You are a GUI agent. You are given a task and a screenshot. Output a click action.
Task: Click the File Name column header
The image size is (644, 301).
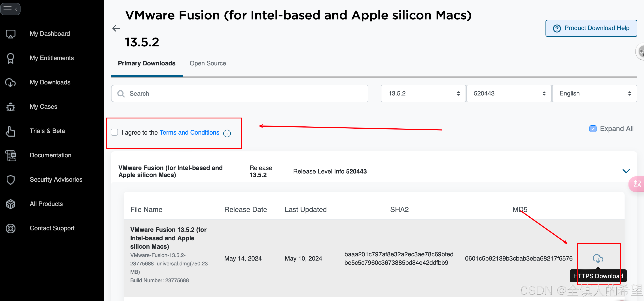click(x=146, y=210)
